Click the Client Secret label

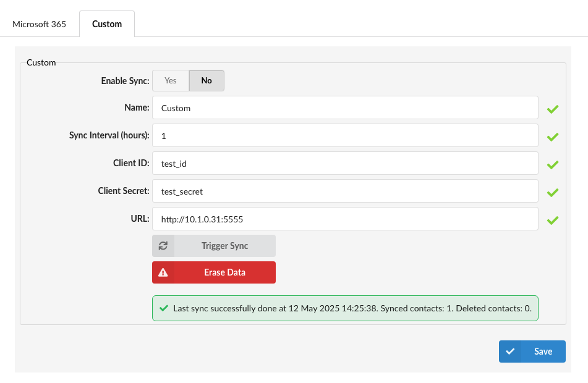tap(124, 191)
